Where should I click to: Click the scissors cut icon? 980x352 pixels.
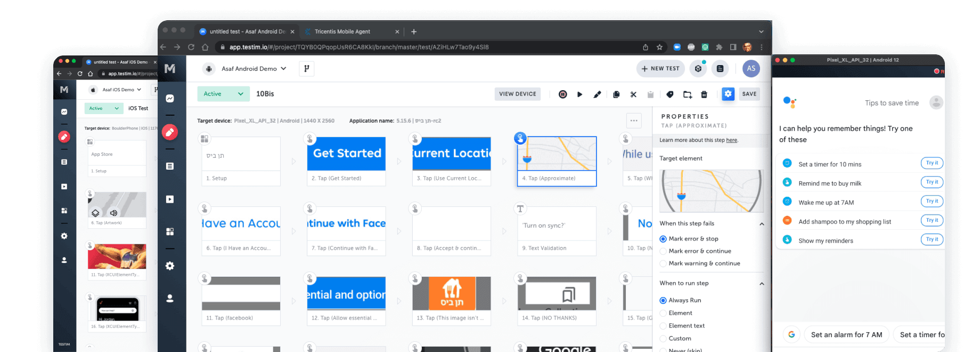[x=633, y=94]
